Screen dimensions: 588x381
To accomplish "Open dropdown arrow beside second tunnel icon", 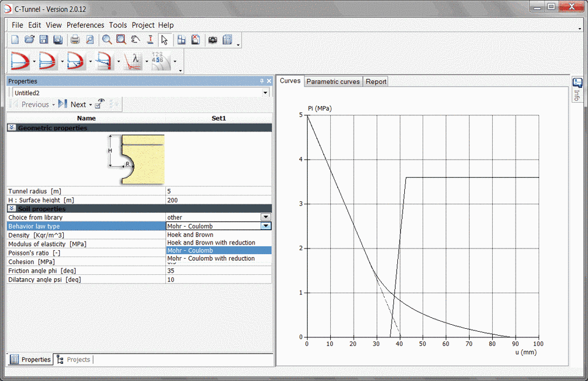I will [x=62, y=61].
